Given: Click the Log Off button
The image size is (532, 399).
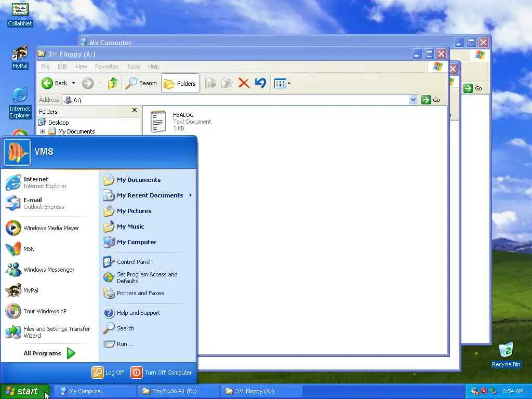Looking at the screenshot, I should 108,372.
